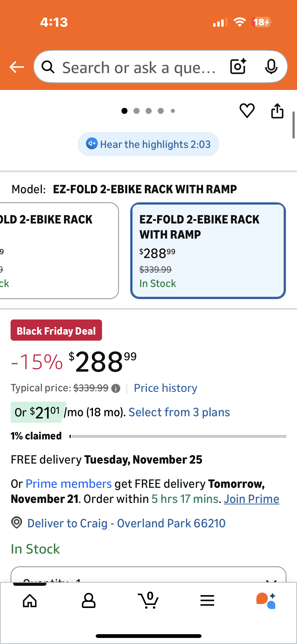Add the ebike rack to your wishlist heart
This screenshot has height=644, width=297.
click(x=247, y=111)
